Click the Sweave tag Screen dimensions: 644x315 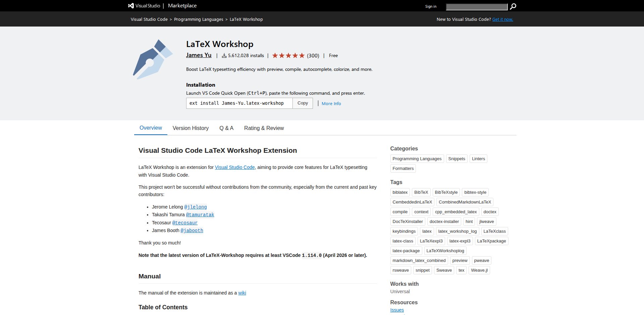click(444, 270)
